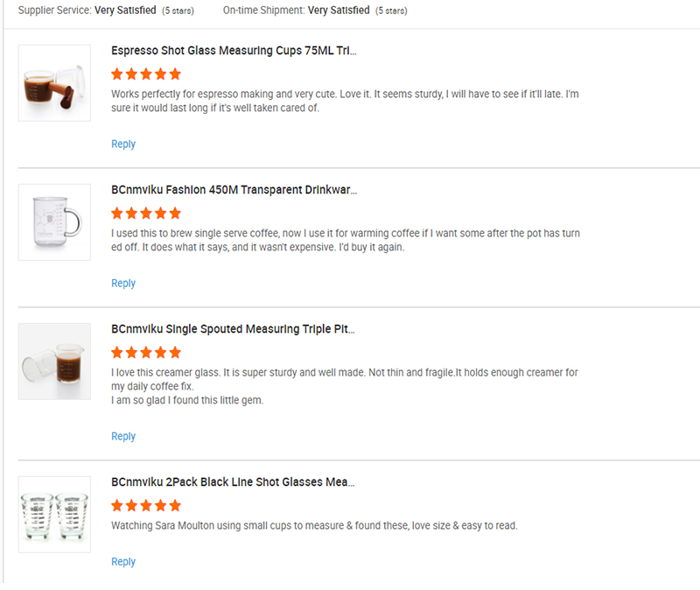Click the 450M Transparent Drinkware mug thumbnail
This screenshot has width=700, height=590.
[x=54, y=221]
